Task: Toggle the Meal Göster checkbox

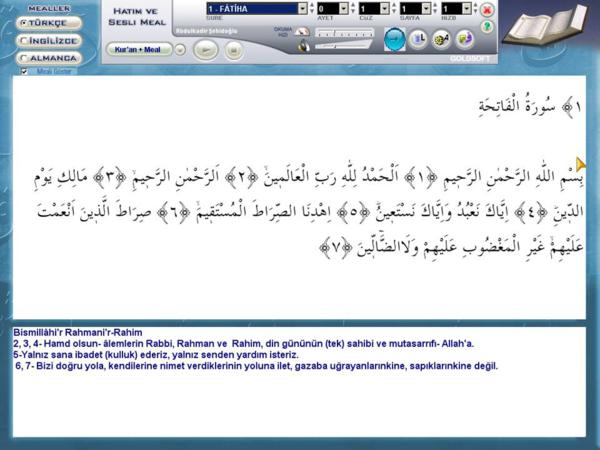Action: click(x=24, y=71)
